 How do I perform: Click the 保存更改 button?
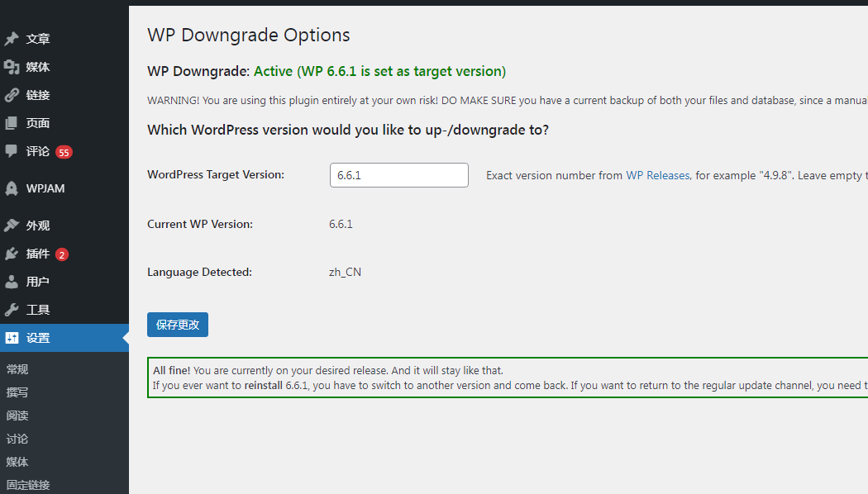coord(178,325)
